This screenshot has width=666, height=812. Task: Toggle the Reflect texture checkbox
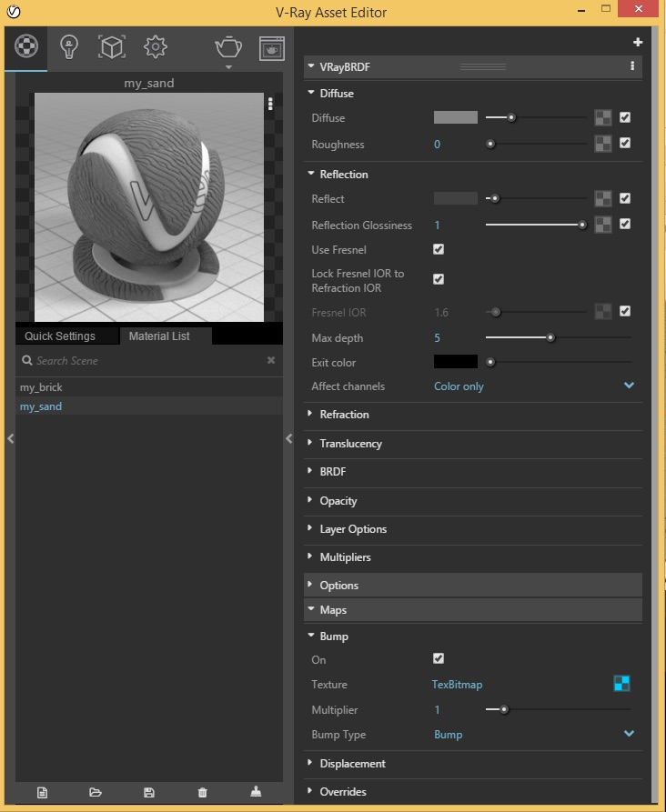(x=625, y=198)
